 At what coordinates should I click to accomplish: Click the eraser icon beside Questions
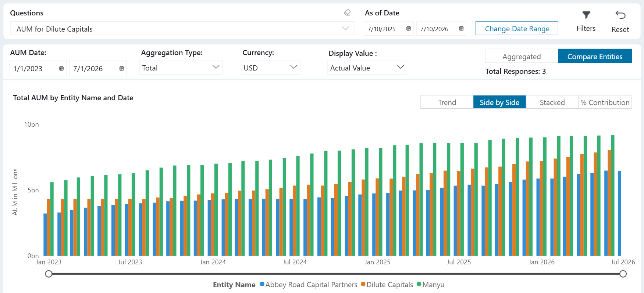coord(347,12)
